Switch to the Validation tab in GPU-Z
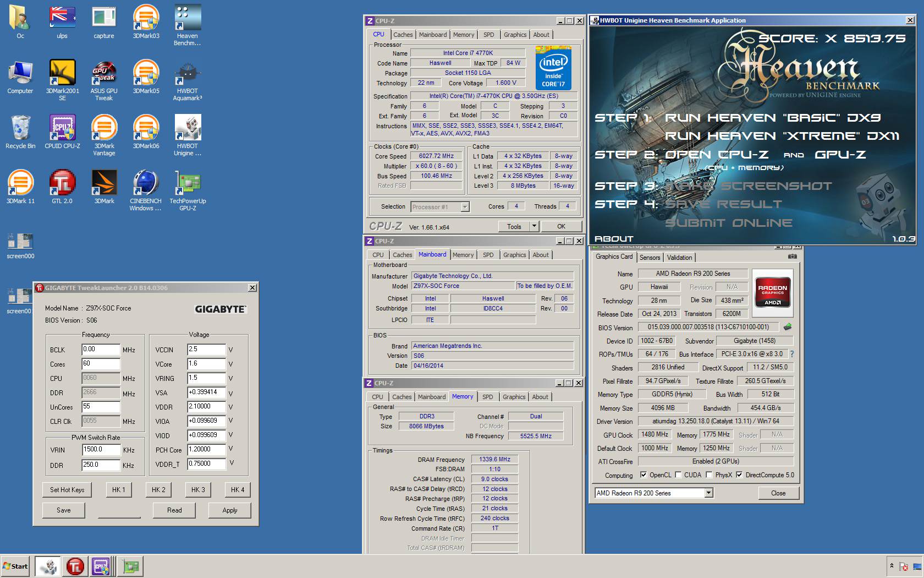Viewport: 924px width, 578px height. [x=680, y=258]
